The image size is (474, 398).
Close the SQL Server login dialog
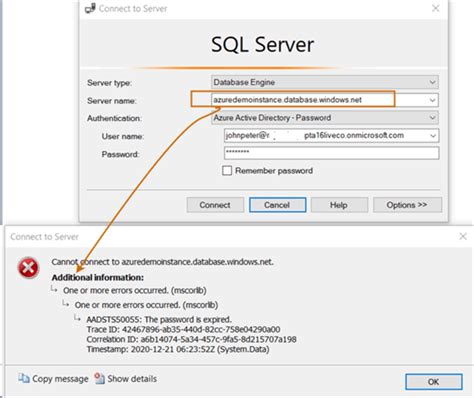435,8
